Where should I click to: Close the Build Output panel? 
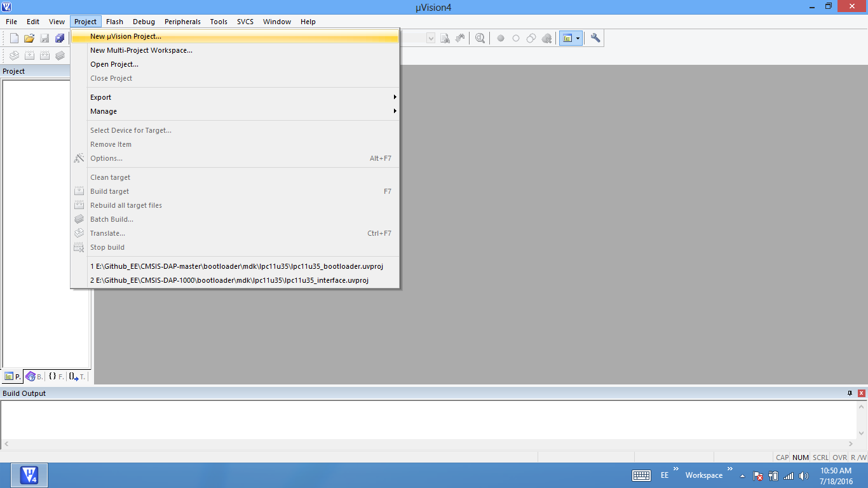click(x=862, y=393)
